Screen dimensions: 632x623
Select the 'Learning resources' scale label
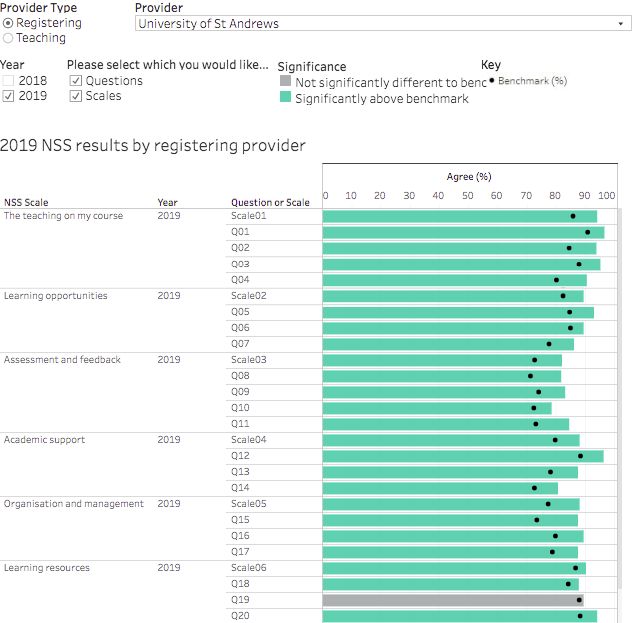(47, 568)
